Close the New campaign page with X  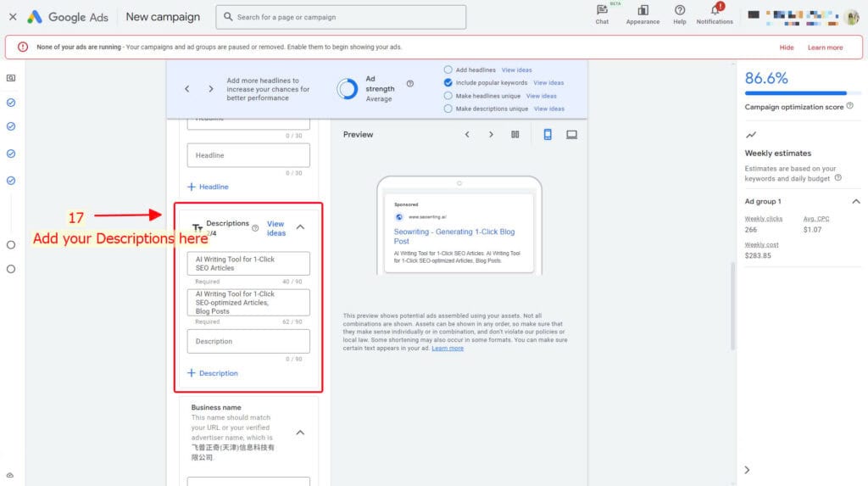13,17
